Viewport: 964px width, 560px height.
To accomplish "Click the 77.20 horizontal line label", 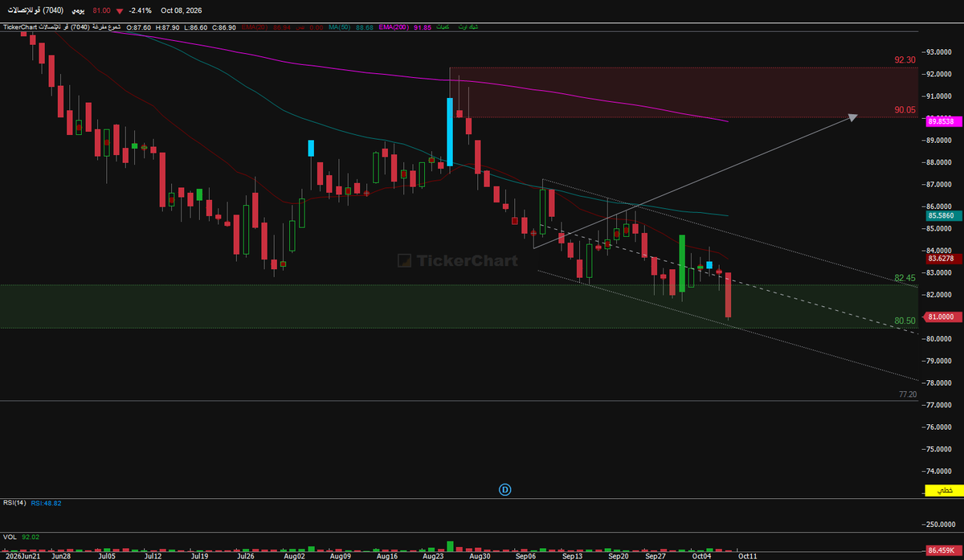I will (x=907, y=394).
